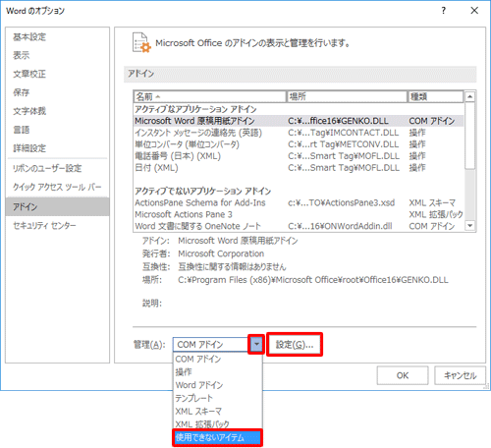The height and width of the screenshot is (448, 491).
Task: Click the キャンセル button
Action: pos(460,375)
